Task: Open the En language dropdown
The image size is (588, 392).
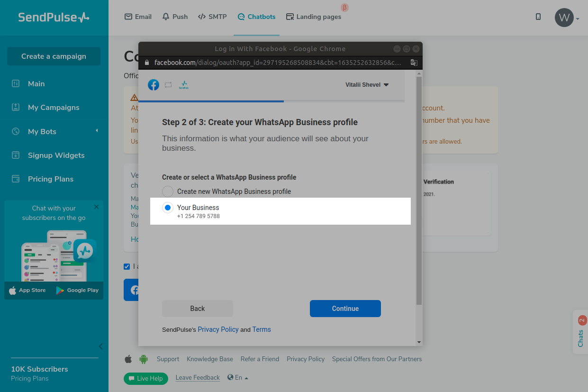Action: pos(238,378)
